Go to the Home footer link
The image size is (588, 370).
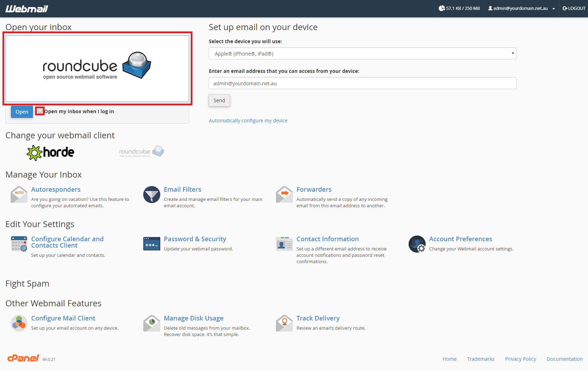[450, 359]
